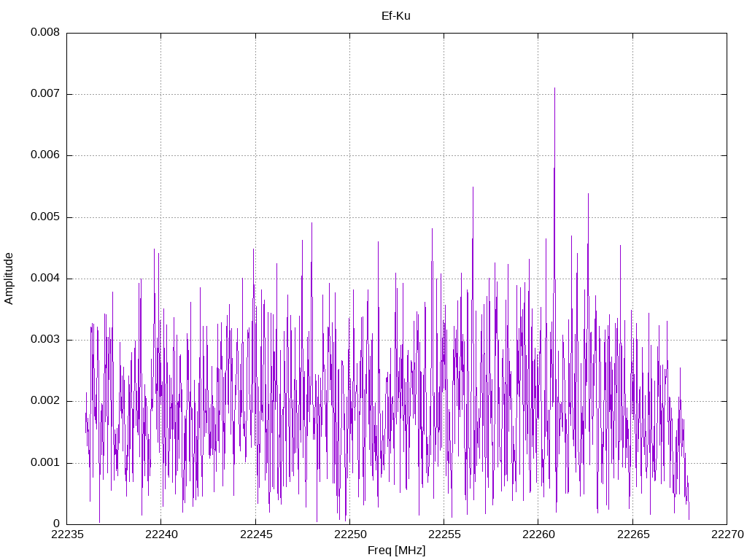The image size is (747, 560).
Task: Click y-axis tick label '0.007'
Action: pos(45,94)
